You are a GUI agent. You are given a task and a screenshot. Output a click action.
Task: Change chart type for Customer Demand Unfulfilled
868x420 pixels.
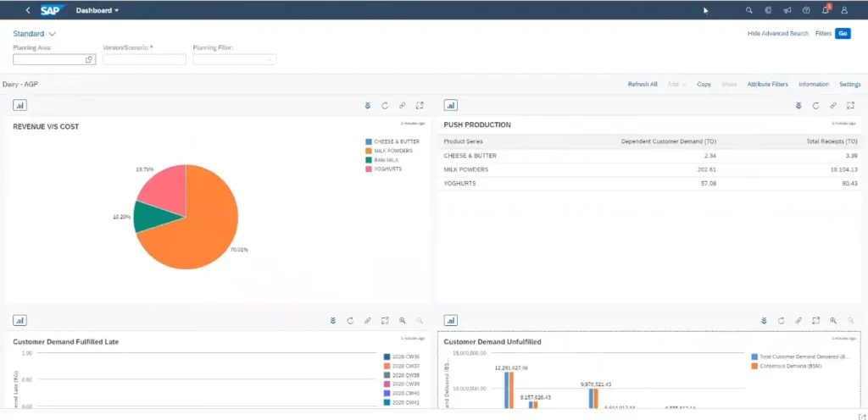[451, 321]
